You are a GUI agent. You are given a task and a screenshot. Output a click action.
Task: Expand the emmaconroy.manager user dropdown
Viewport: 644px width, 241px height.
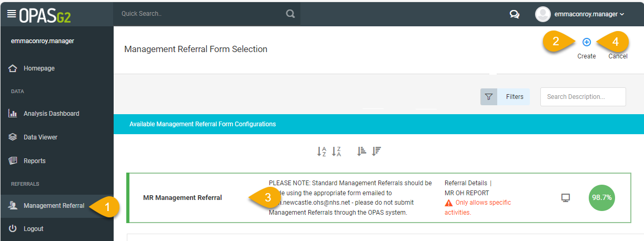(x=580, y=14)
